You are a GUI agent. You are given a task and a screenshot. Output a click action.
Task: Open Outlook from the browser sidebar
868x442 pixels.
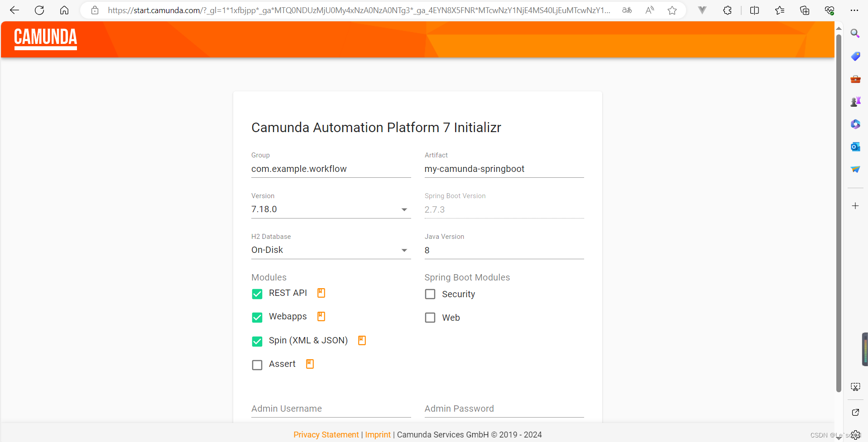click(855, 147)
